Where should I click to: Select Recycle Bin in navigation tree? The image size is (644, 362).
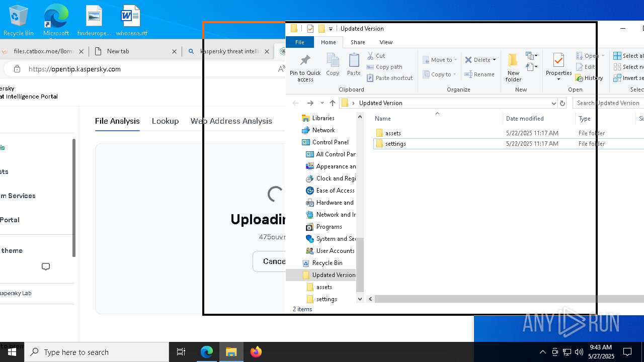coord(327,263)
